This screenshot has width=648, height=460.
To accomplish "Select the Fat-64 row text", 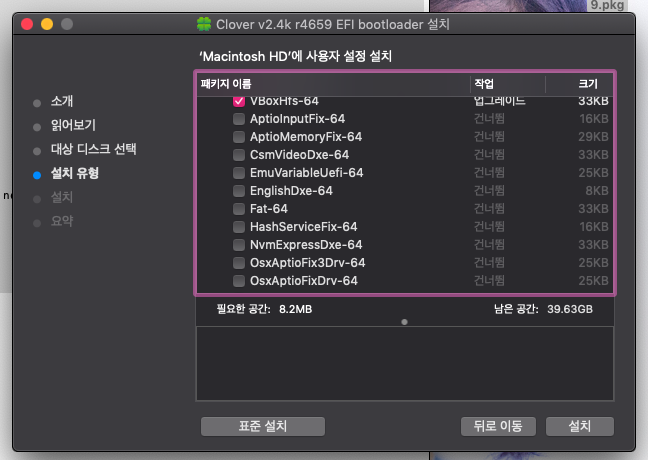I will pyautogui.click(x=269, y=209).
